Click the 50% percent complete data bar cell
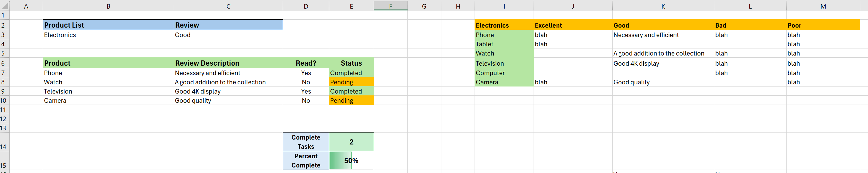Viewport: 868px width, 173px height. (351, 160)
